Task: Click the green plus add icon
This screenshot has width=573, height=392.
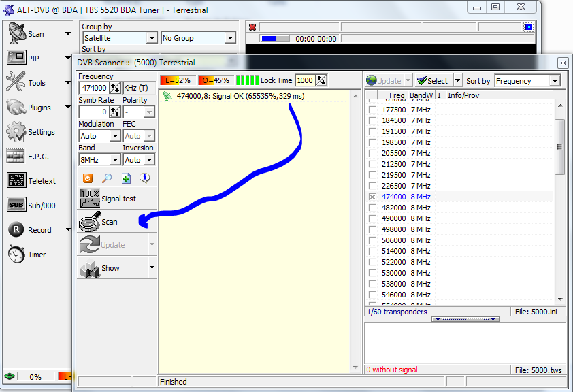Action: pyautogui.click(x=126, y=178)
